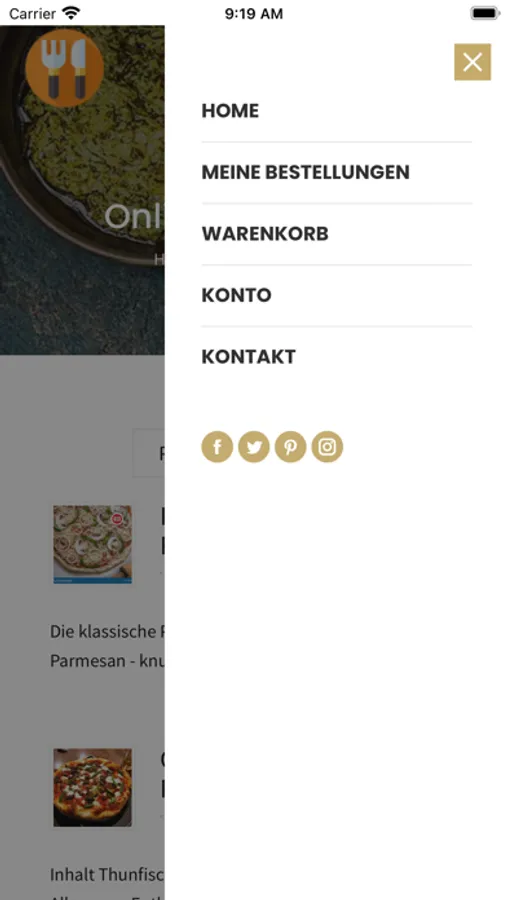Tap the fork and knife logo
Screen dimensions: 507x900
tap(64, 68)
